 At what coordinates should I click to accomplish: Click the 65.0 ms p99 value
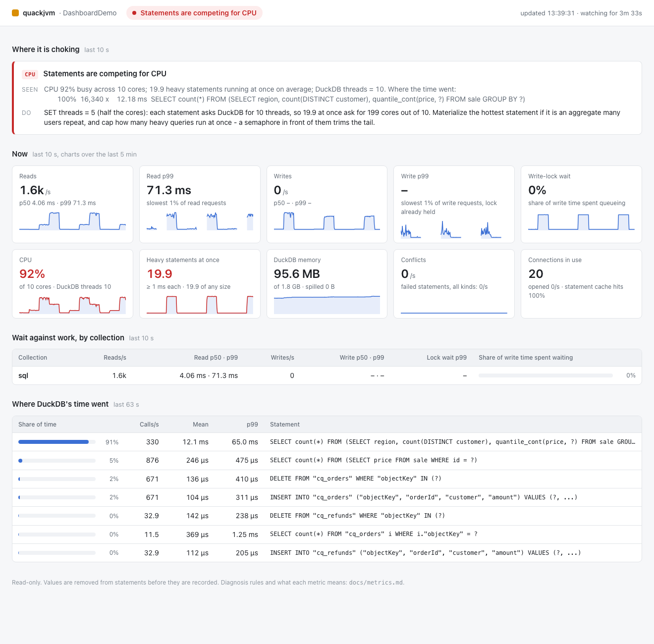pos(245,442)
